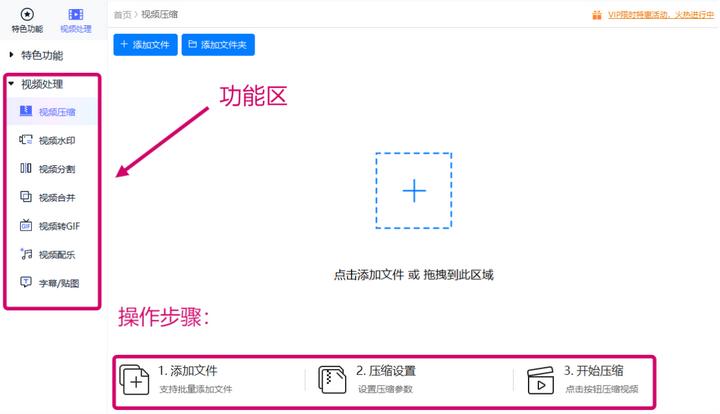Open the 字幕/贴图 sidebar item label
This screenshot has width=720, height=414.
[59, 283]
